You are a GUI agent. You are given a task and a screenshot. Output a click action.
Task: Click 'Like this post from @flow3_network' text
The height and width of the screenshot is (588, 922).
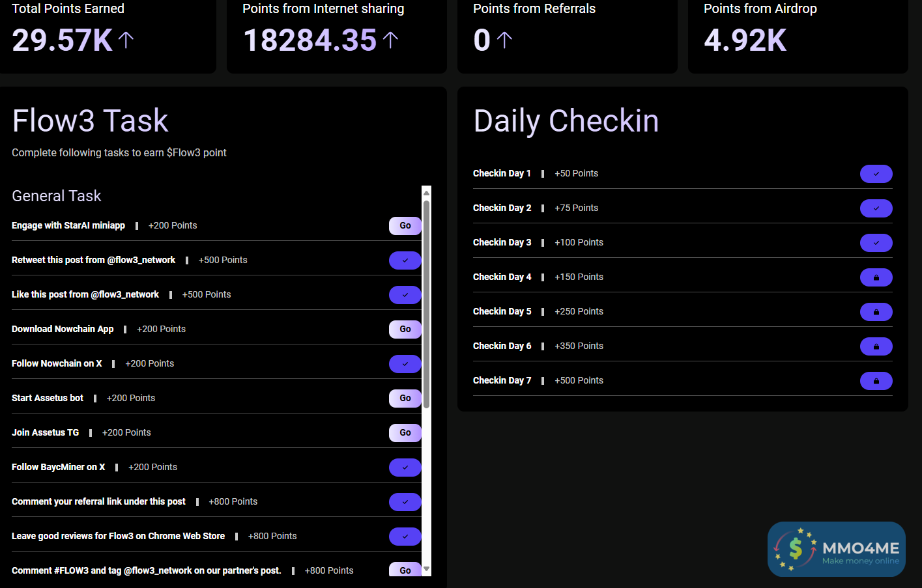85,294
